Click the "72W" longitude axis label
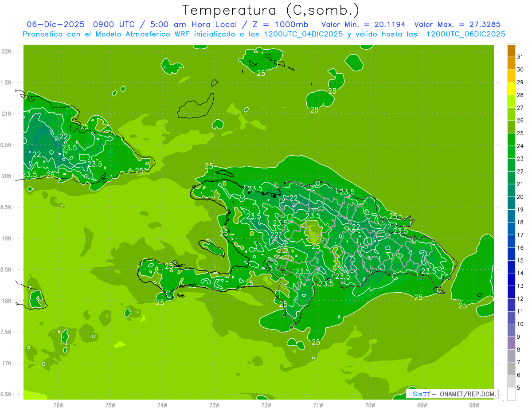532x411 pixels. [266, 405]
